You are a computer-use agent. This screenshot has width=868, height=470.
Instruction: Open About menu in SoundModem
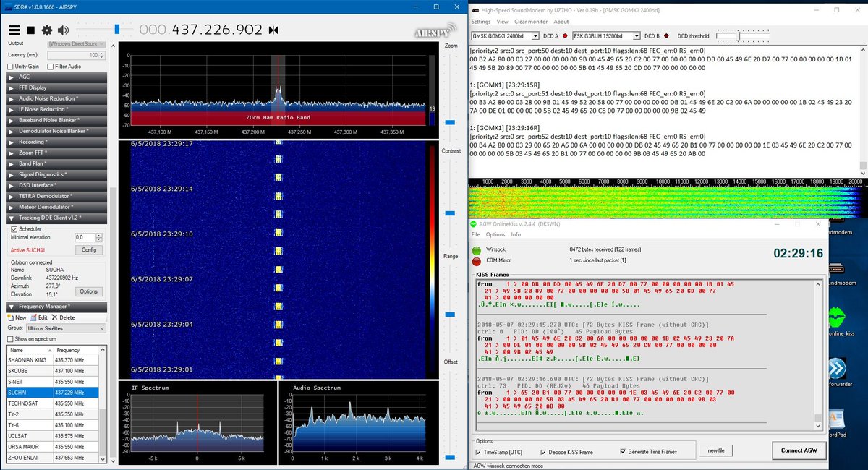pos(561,22)
